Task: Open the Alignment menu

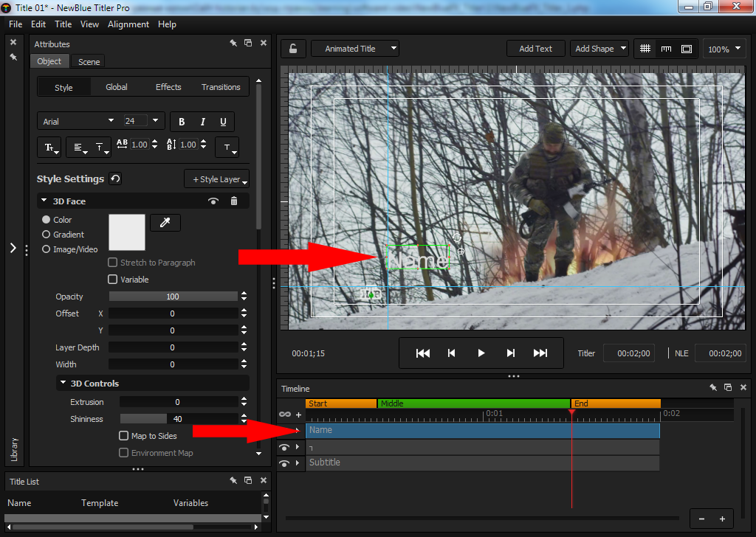Action: point(128,24)
